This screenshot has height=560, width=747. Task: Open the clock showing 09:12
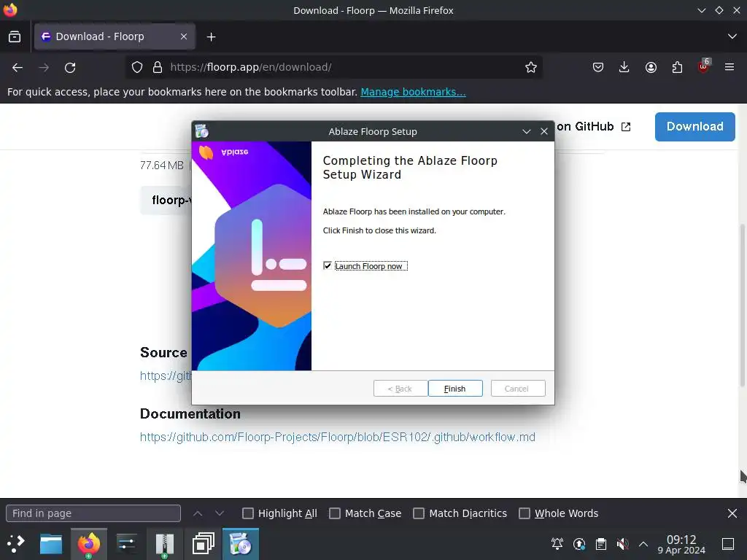point(681,544)
